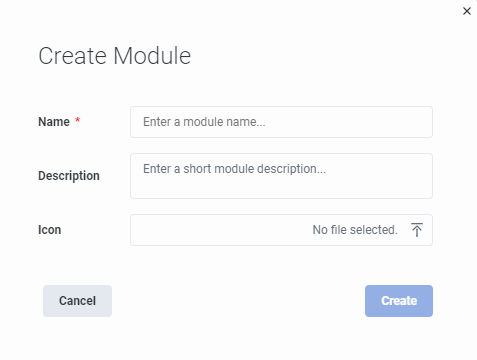Click the upload arrow icon
The height and width of the screenshot is (360, 477).
[416, 230]
